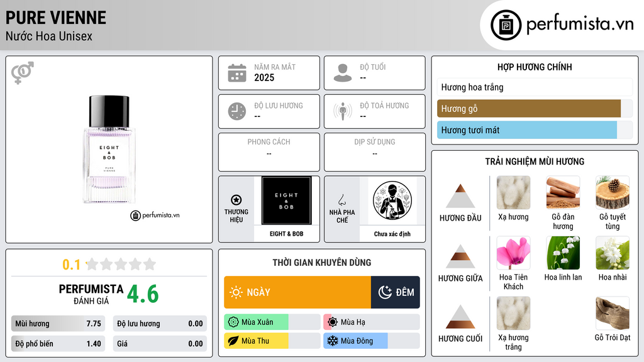The height and width of the screenshot is (362, 644).
Task: Click the yellow 0.1 user rating
Action: point(72,265)
